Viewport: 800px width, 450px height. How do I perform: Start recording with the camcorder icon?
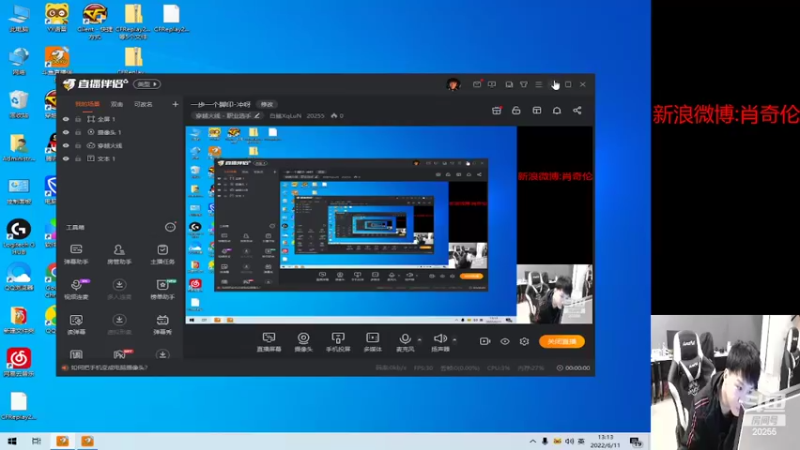tap(485, 341)
